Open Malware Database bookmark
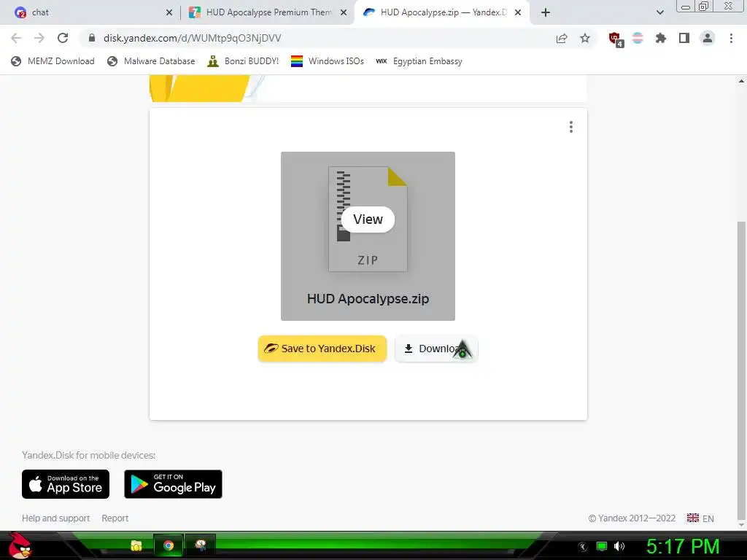 [x=151, y=61]
